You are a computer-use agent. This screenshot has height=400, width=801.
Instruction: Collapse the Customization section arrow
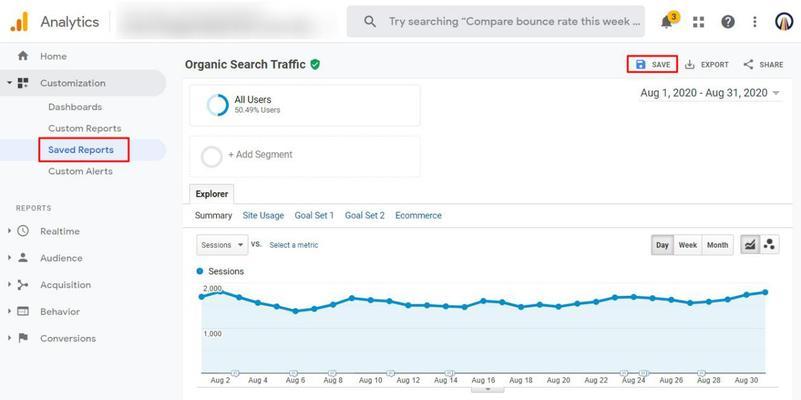9,83
